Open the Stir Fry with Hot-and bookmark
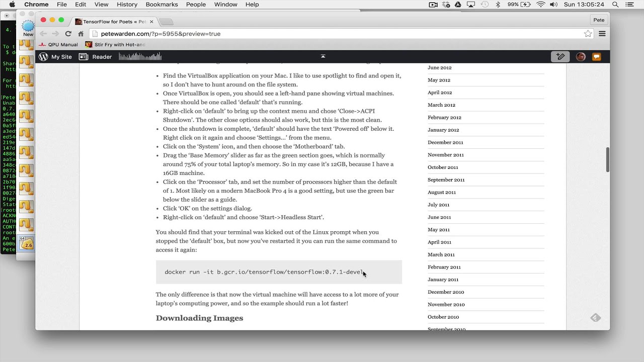 115,45
